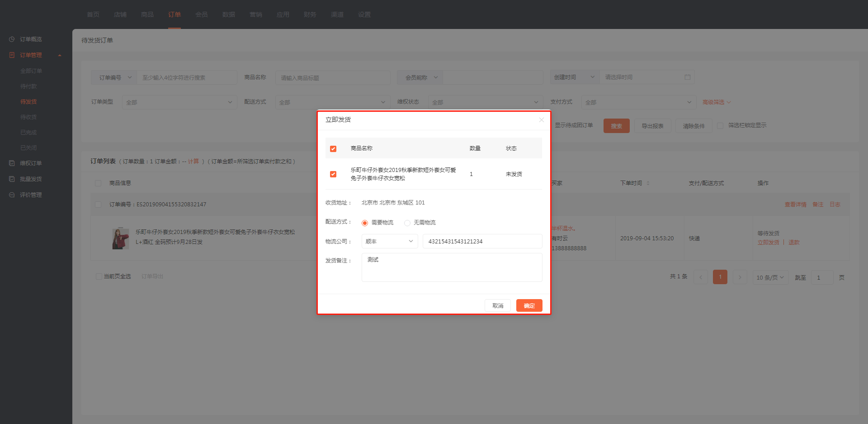Close the 立即发货 dialog with X

(541, 120)
